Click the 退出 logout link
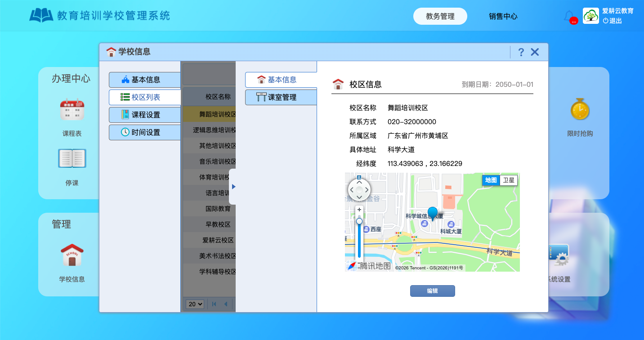The width and height of the screenshot is (644, 340). pos(613,21)
